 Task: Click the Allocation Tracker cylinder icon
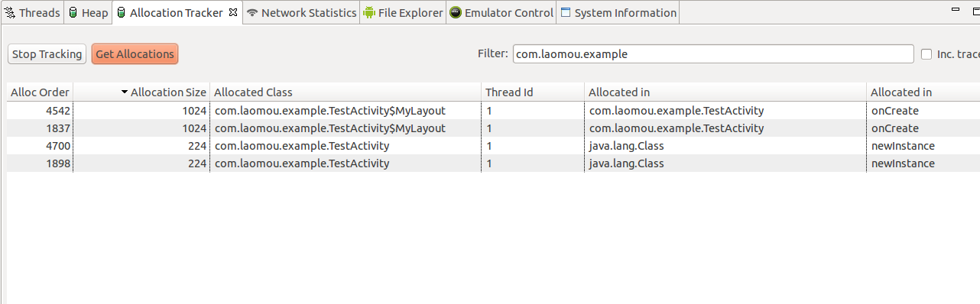(122, 13)
